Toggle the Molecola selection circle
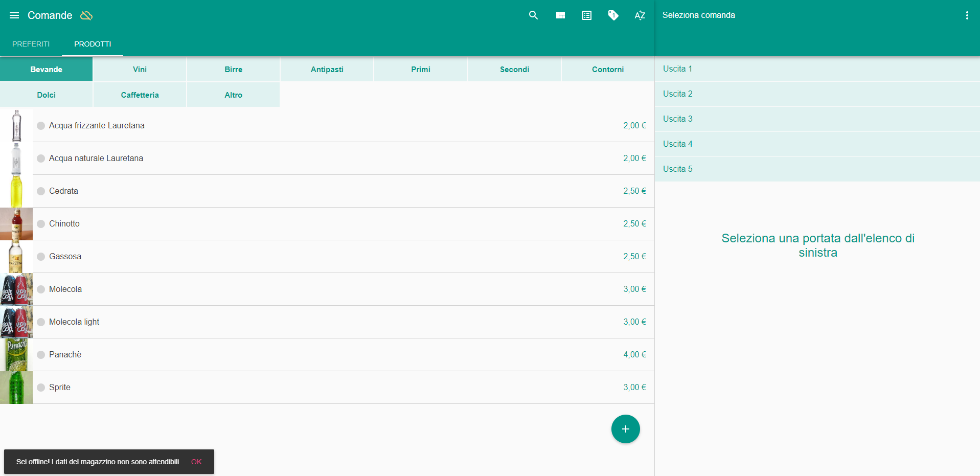The image size is (980, 476). (x=41, y=289)
